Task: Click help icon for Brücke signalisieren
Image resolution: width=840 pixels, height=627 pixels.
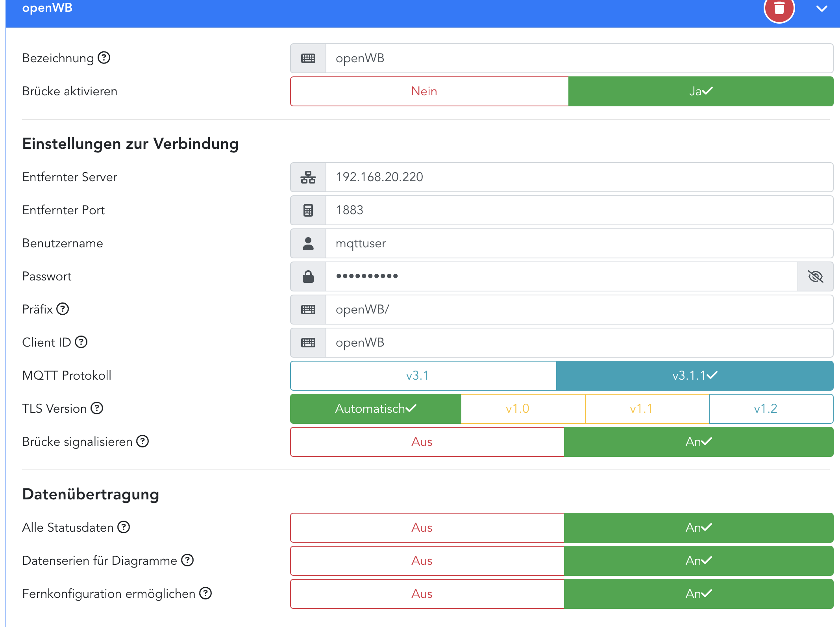Action: click(x=142, y=441)
